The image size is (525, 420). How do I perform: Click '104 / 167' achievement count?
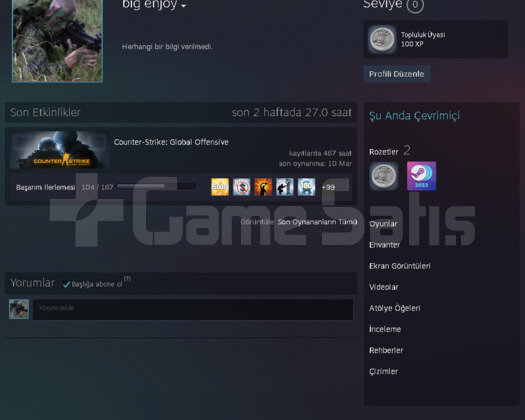(97, 187)
